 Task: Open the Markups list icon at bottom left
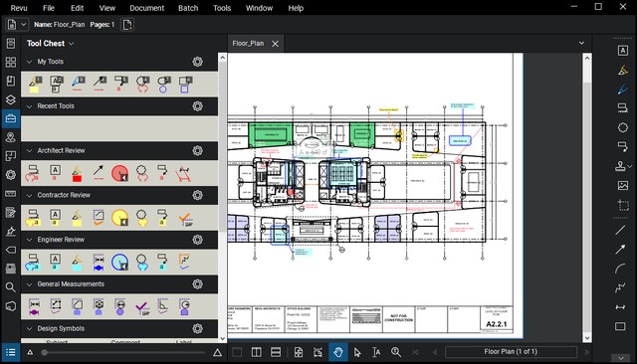tap(11, 352)
